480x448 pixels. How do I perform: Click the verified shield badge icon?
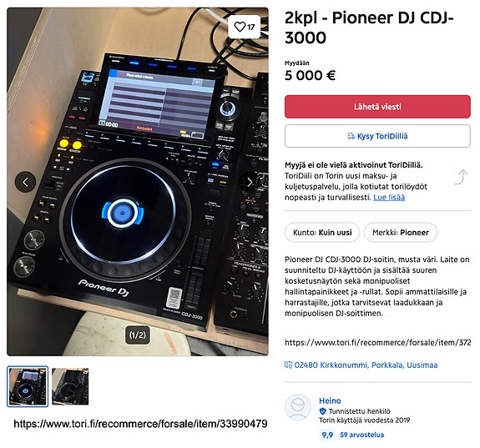(322, 411)
